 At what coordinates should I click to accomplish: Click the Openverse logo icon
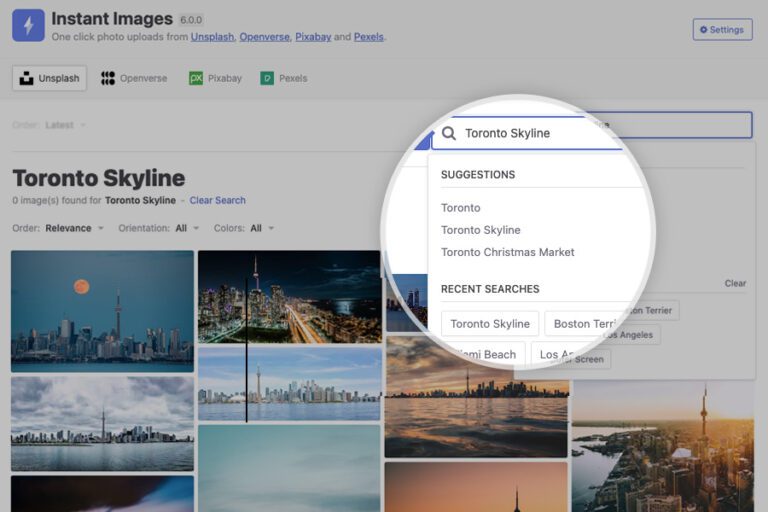tap(108, 78)
